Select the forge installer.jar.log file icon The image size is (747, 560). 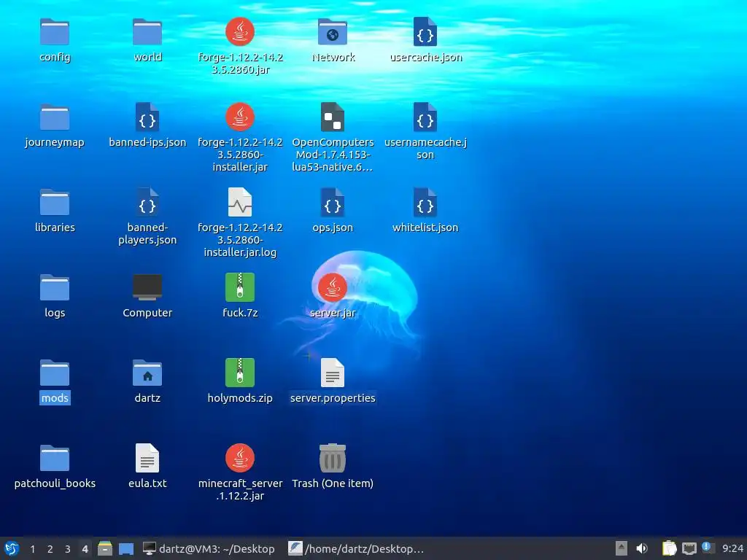tap(240, 203)
